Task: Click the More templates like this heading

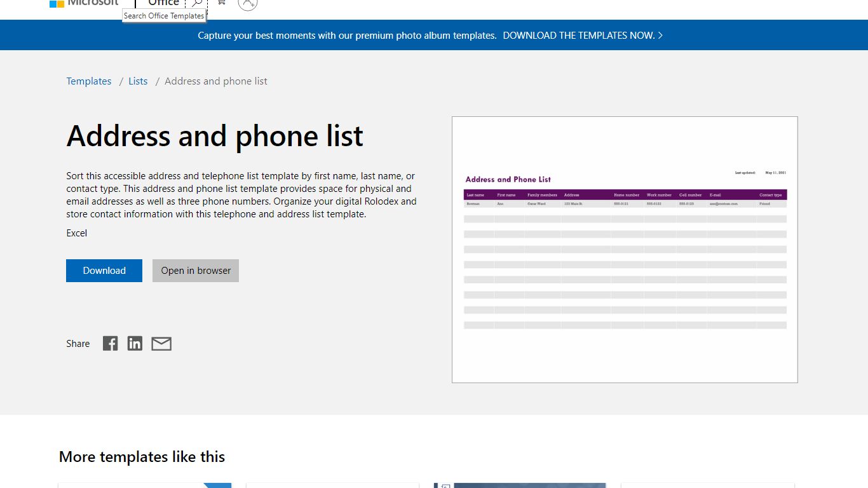Action: (142, 457)
